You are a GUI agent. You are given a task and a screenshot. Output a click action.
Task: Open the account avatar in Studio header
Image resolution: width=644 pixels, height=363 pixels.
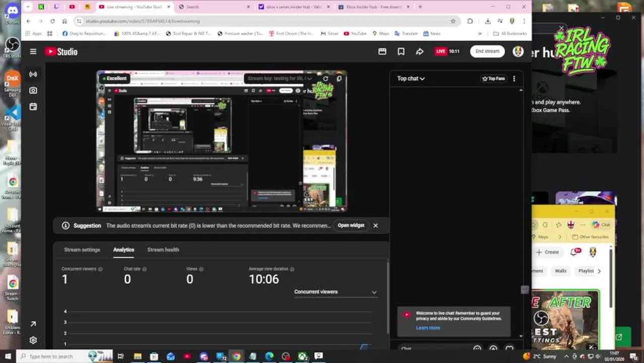click(x=518, y=51)
